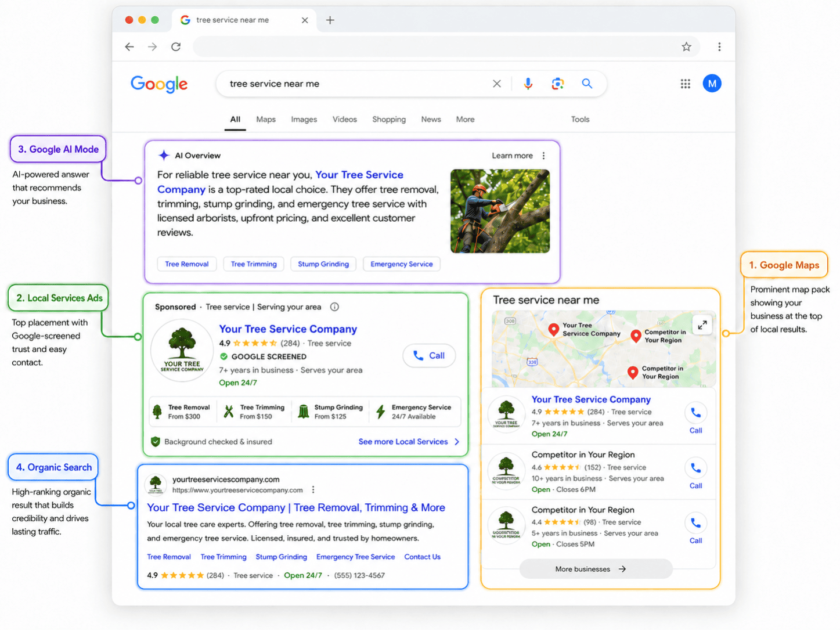Click the More businesses button
This screenshot has width=840, height=631.
596,569
